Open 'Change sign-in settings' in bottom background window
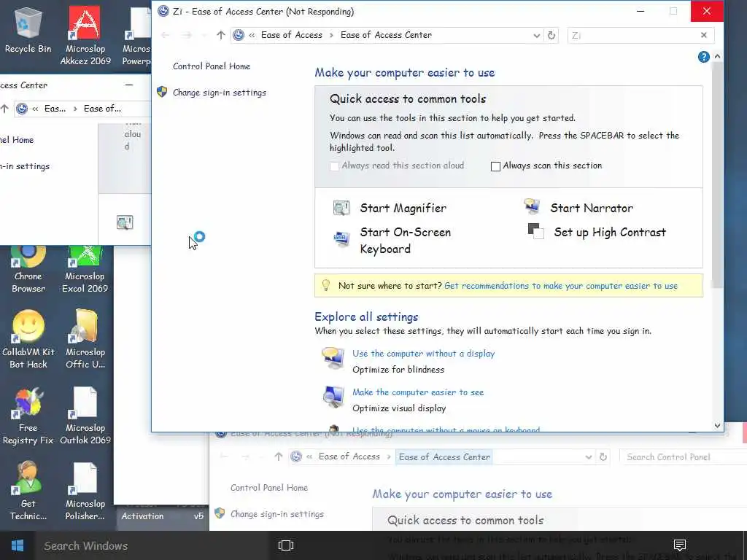The image size is (747, 560). pyautogui.click(x=277, y=514)
